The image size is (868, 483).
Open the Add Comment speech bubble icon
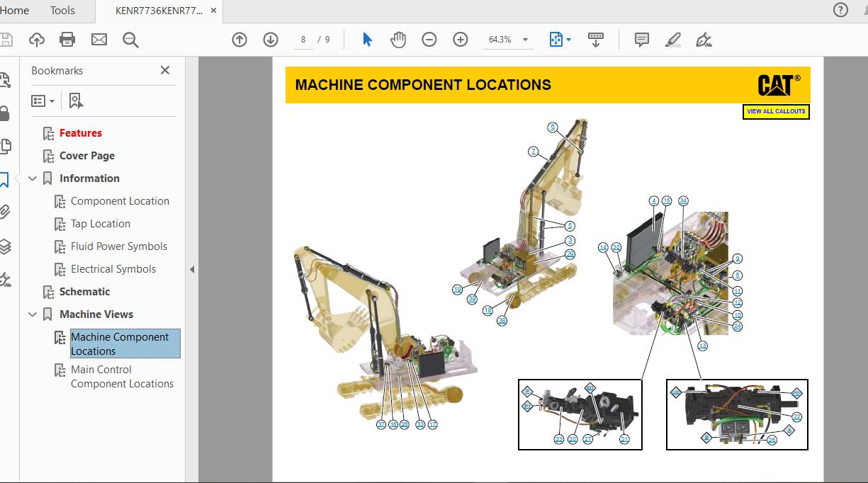pyautogui.click(x=641, y=40)
